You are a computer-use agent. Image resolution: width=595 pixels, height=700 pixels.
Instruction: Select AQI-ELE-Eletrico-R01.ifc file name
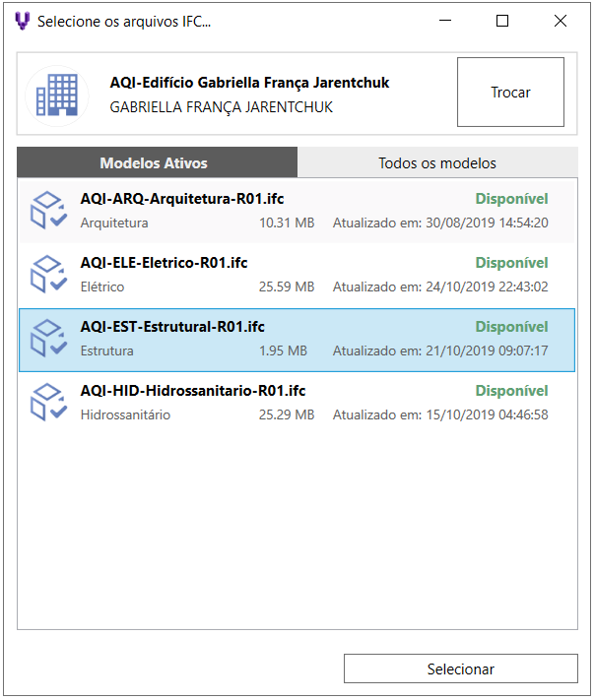[164, 263]
